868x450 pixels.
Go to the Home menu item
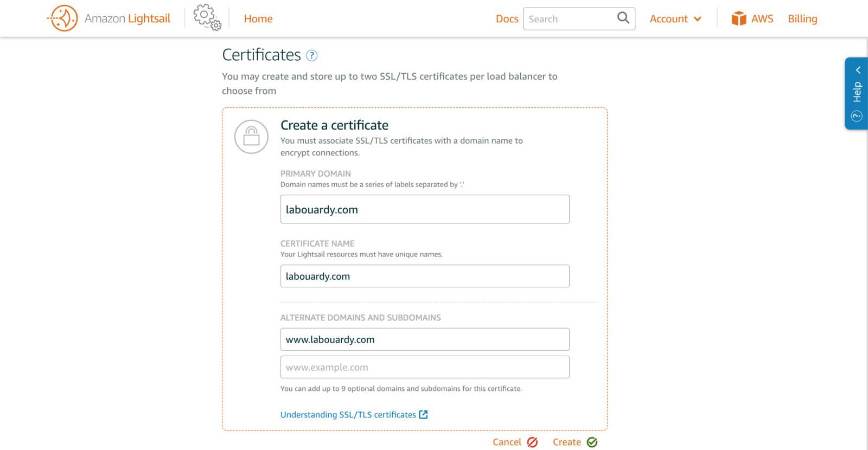[258, 19]
